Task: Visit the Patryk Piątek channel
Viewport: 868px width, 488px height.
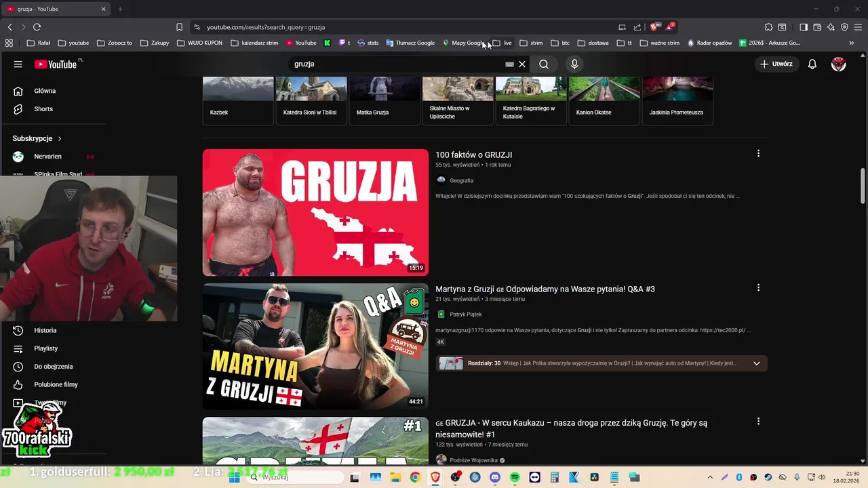Action: tap(465, 314)
